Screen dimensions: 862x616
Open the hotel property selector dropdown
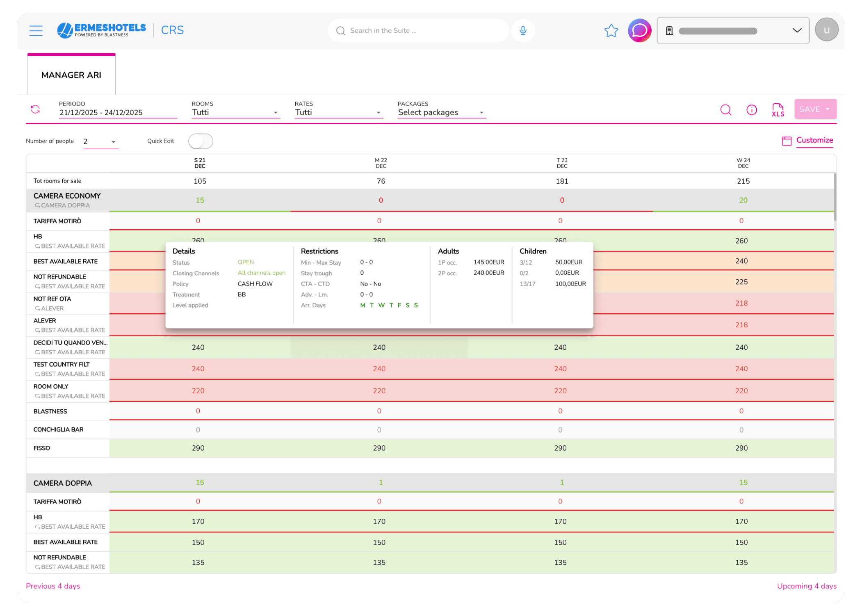click(x=732, y=31)
